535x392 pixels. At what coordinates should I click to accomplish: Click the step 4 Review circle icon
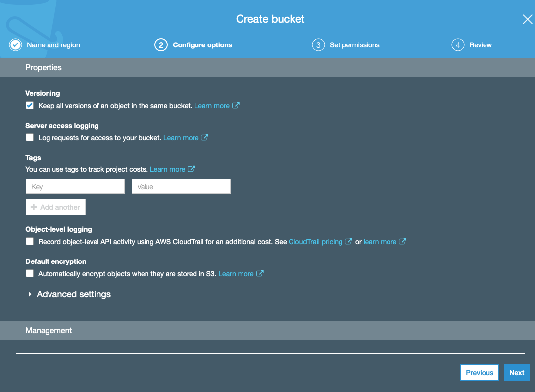[458, 45]
